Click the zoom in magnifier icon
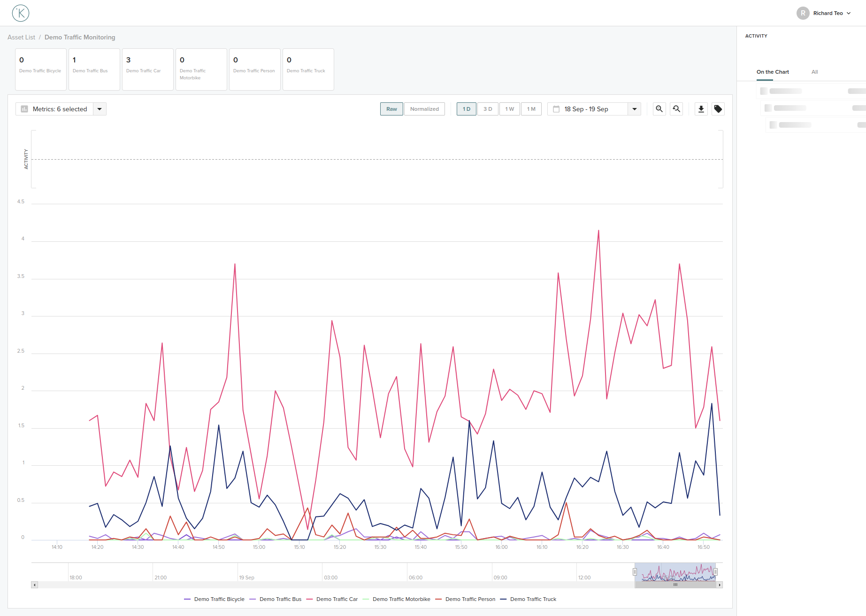The width and height of the screenshot is (866, 616). click(x=659, y=109)
